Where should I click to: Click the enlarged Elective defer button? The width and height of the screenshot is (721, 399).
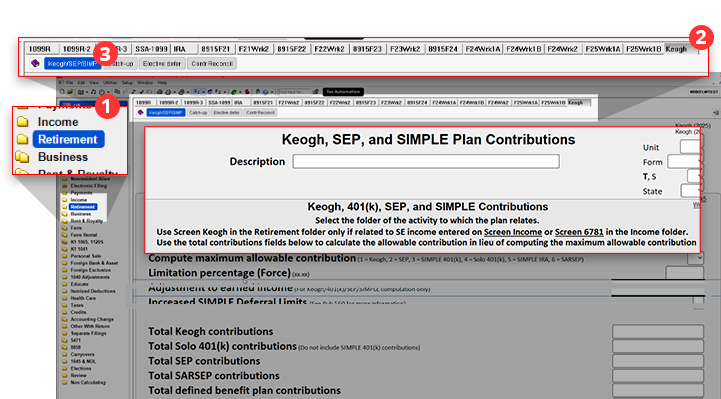coord(162,63)
